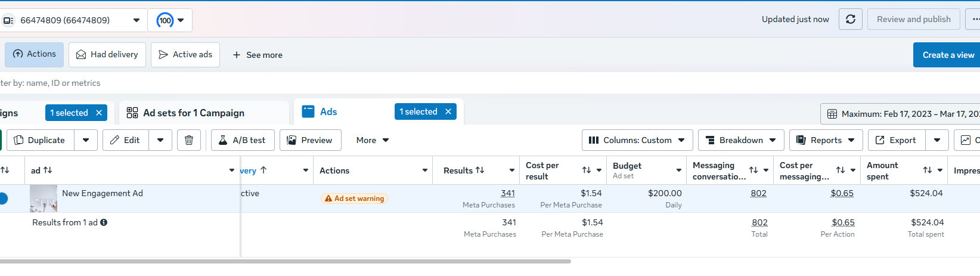Click the horizontal scrollbar below the table
This screenshot has width=980, height=276.
(x=286, y=261)
